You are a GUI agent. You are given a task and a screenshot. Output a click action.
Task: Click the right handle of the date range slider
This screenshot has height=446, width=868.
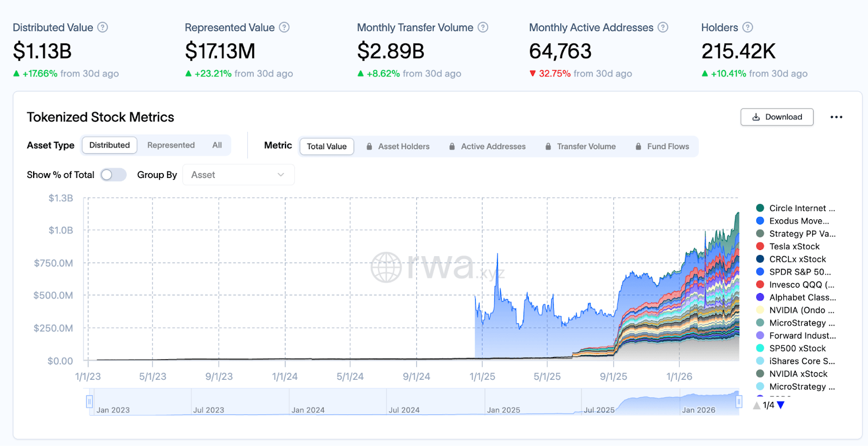[x=739, y=402]
